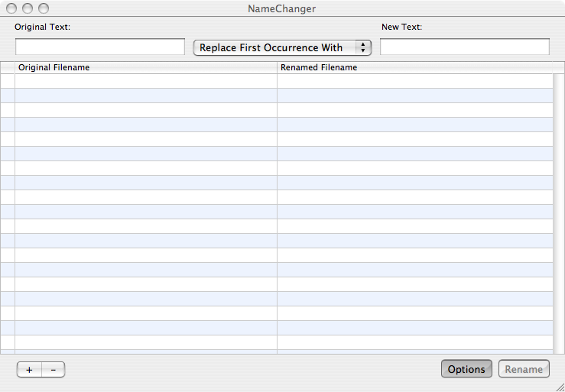Image resolution: width=565 pixels, height=392 pixels.
Task: Click the resize grip in window corner
Action: pyautogui.click(x=558, y=385)
